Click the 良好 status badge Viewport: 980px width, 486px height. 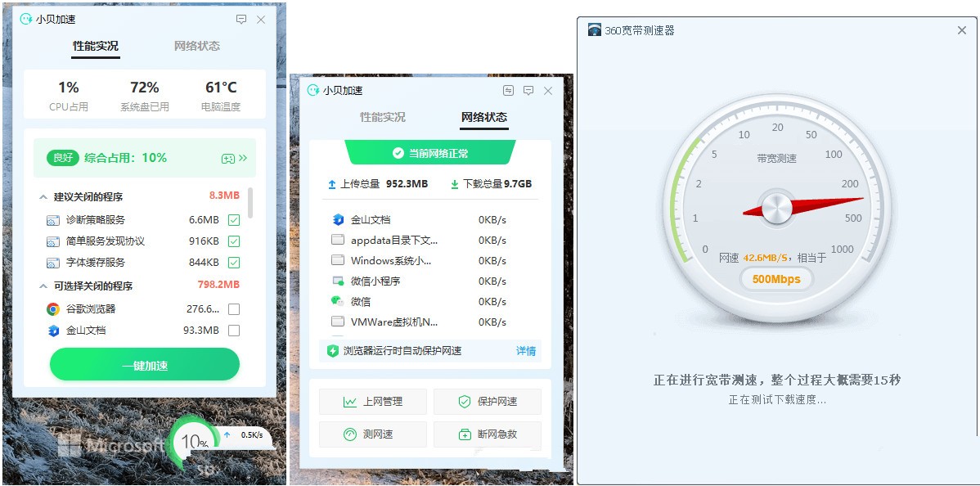point(62,158)
